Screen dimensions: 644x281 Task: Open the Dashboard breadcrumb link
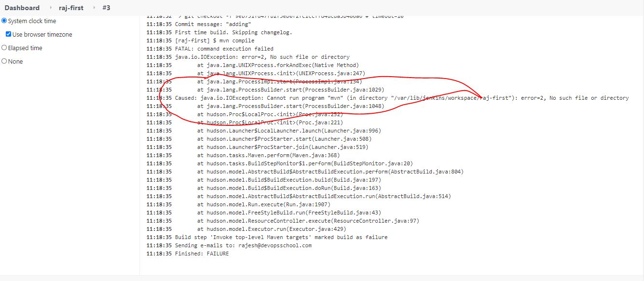pyautogui.click(x=22, y=8)
